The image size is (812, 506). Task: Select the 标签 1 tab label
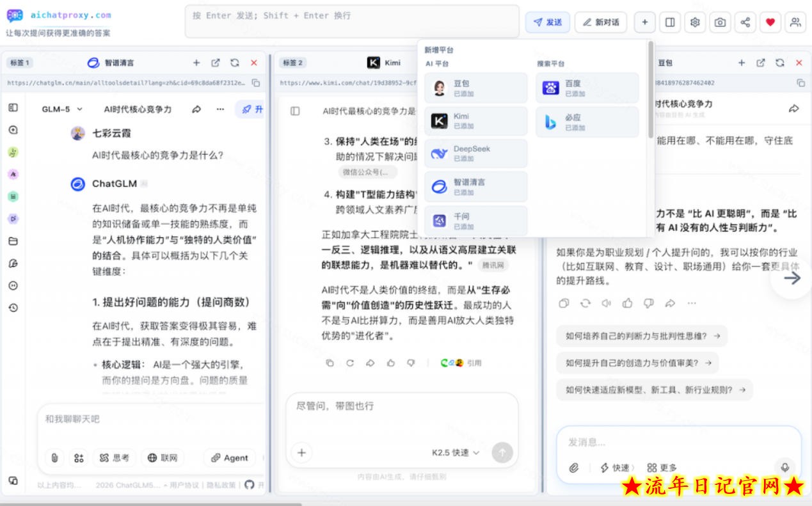pos(20,63)
